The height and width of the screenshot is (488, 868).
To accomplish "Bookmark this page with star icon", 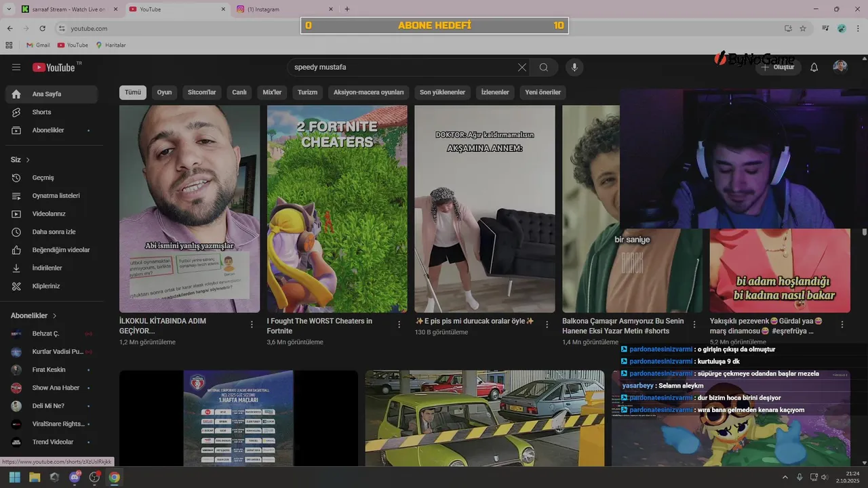I will click(x=803, y=28).
